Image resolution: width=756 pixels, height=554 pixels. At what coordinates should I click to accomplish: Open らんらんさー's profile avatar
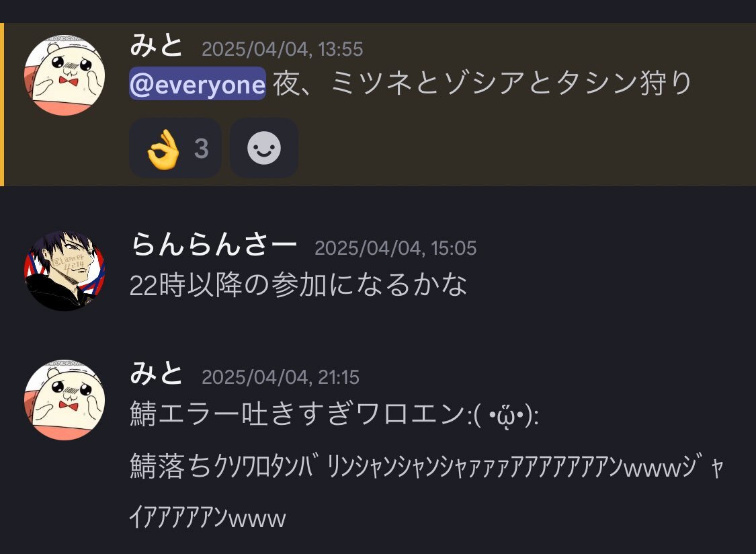65,271
